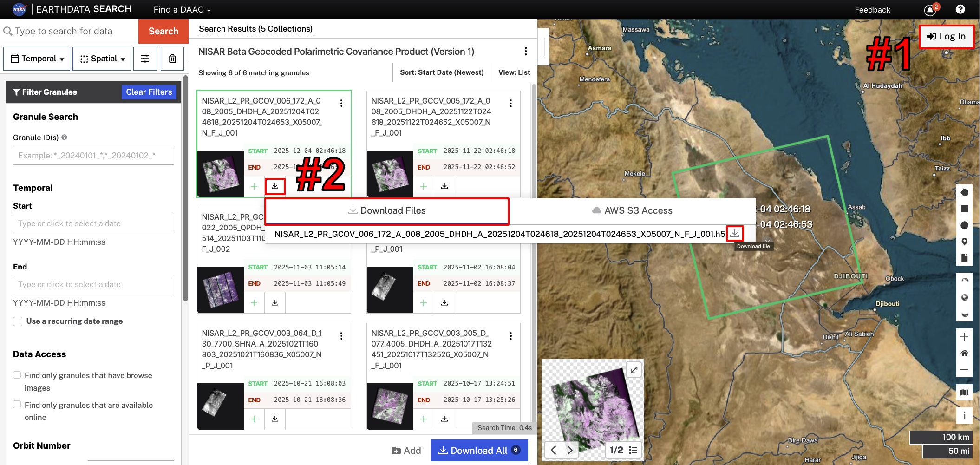The height and width of the screenshot is (465, 980).
Task: Check find only granules available online
Action: [18, 405]
